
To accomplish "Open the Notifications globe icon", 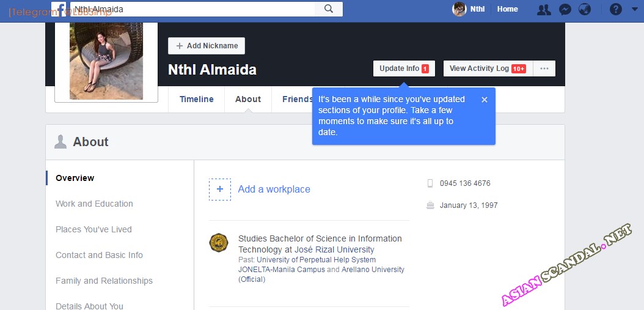I will coord(585,9).
